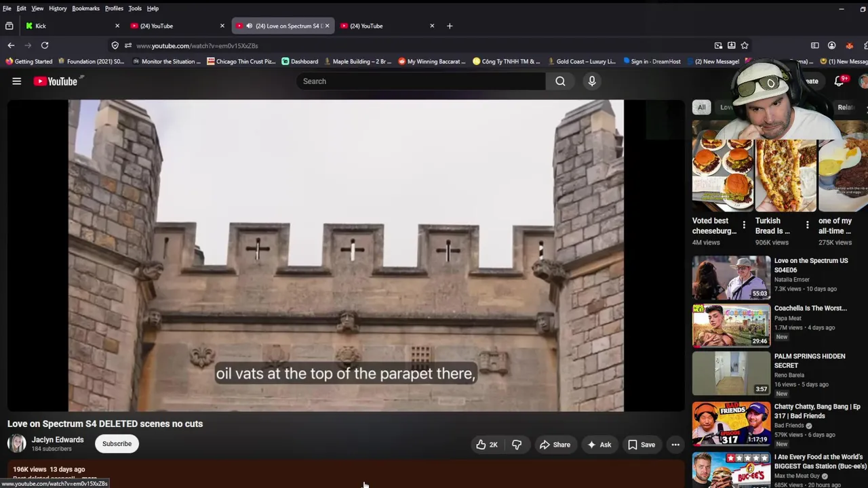Open the History menu

coord(58,8)
